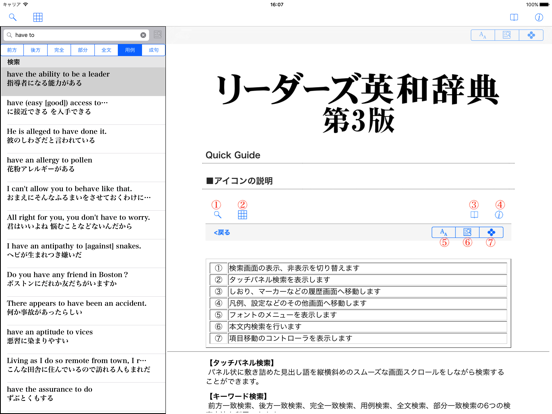This screenshot has width=552, height=414.
Task: Show the font menu button
Action: pos(483,35)
